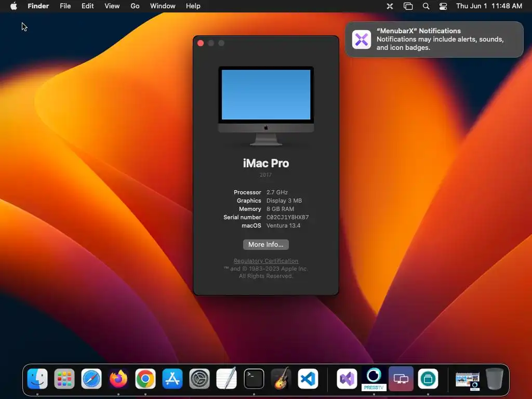532x399 pixels.
Task: Launch Terminal from the Dock
Action: (x=254, y=378)
